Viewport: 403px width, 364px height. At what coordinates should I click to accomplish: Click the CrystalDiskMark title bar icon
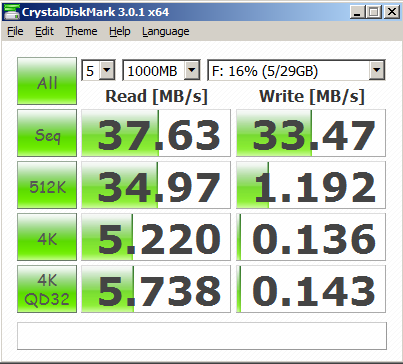coord(11,12)
